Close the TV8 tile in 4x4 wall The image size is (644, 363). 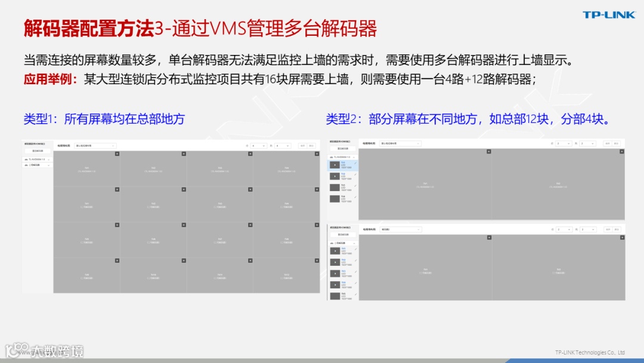point(317,225)
